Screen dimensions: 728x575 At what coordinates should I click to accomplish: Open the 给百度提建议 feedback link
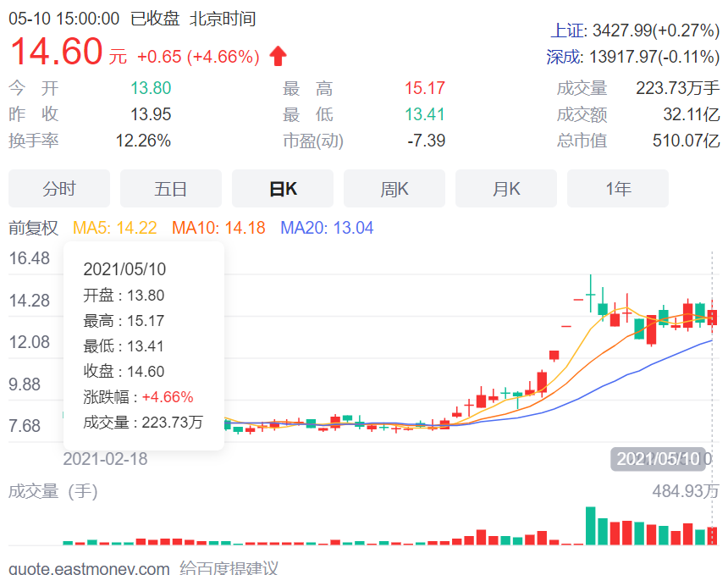tap(229, 568)
